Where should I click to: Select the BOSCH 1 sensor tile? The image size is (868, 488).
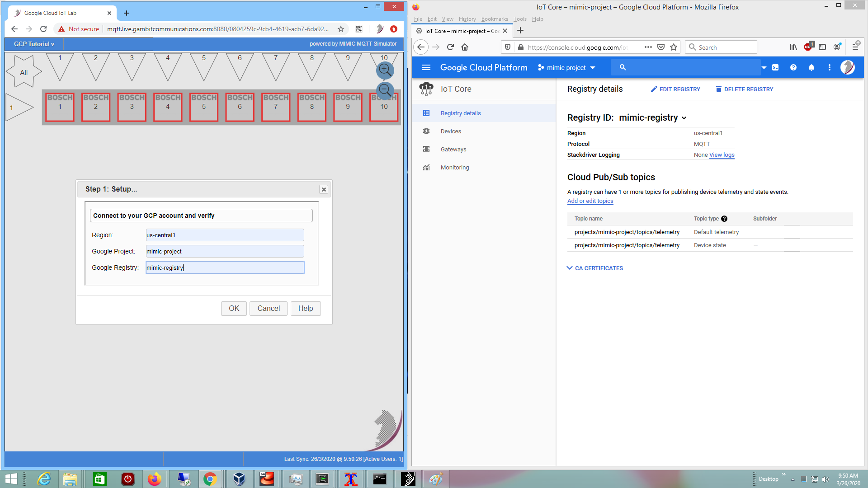[60, 107]
